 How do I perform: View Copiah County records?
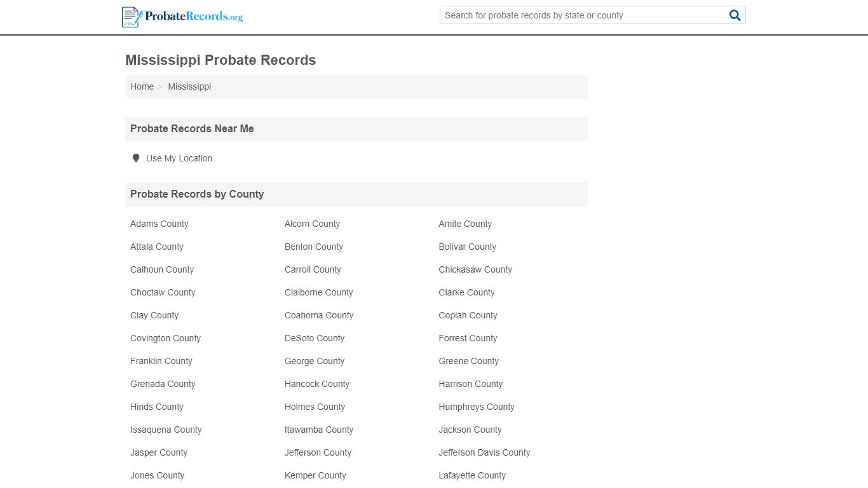[x=468, y=315]
